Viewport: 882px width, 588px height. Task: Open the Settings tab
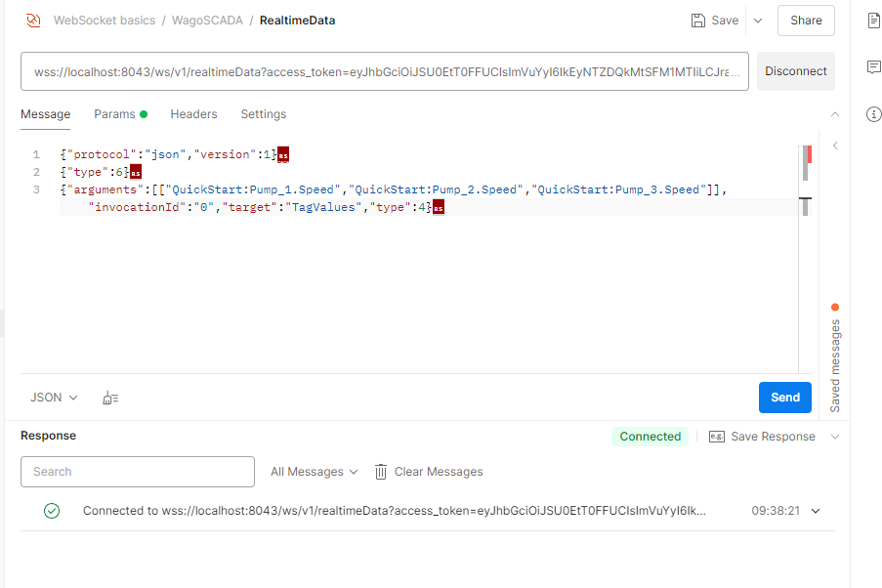264,114
